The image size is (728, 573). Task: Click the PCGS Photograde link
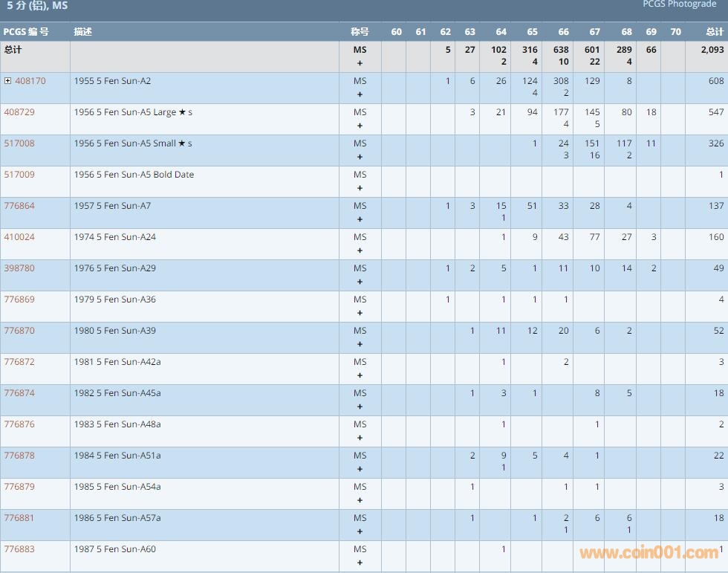click(679, 4)
